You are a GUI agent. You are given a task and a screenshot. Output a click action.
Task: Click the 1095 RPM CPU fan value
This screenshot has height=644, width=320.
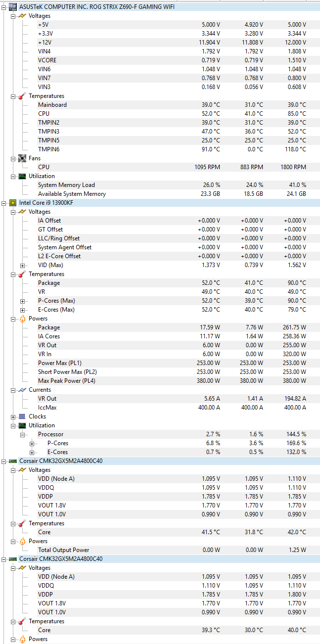point(207,167)
